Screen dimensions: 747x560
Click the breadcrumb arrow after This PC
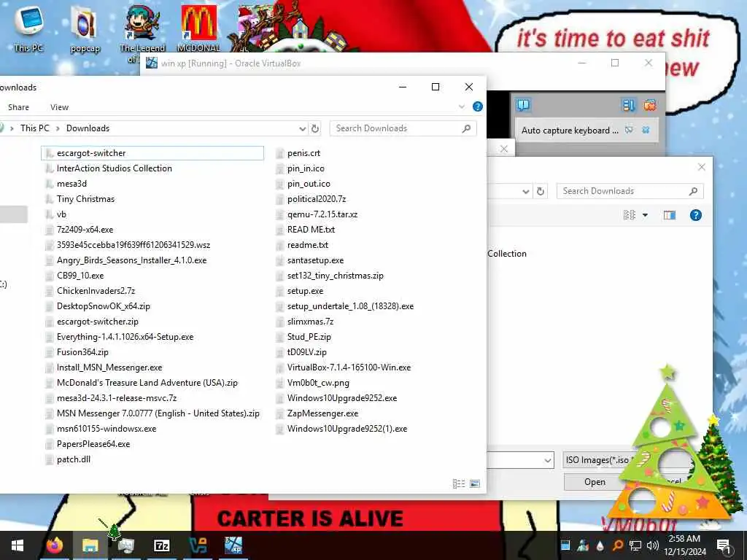click(58, 128)
